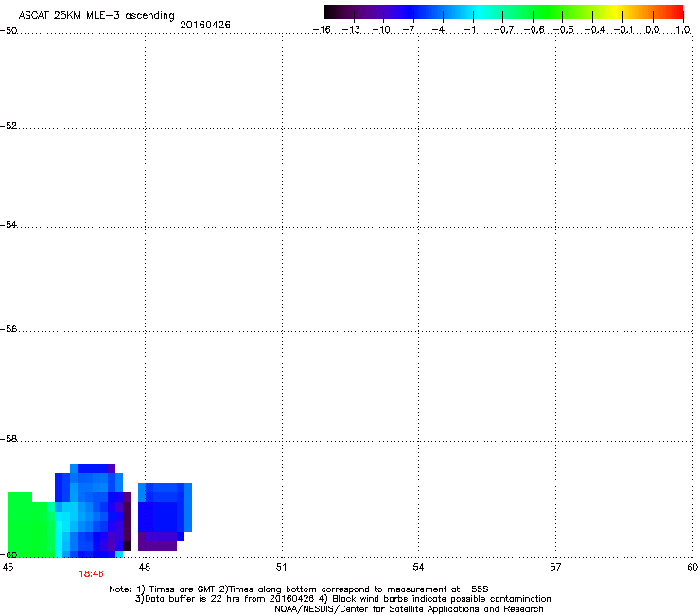700x615 pixels.
Task: Click the longitude label 57
Action: (x=555, y=567)
